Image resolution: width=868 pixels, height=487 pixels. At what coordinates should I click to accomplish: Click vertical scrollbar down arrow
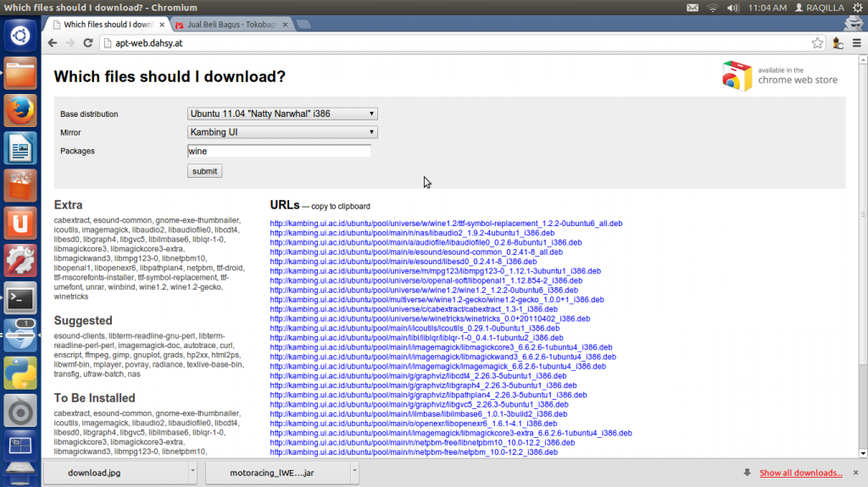point(863,453)
